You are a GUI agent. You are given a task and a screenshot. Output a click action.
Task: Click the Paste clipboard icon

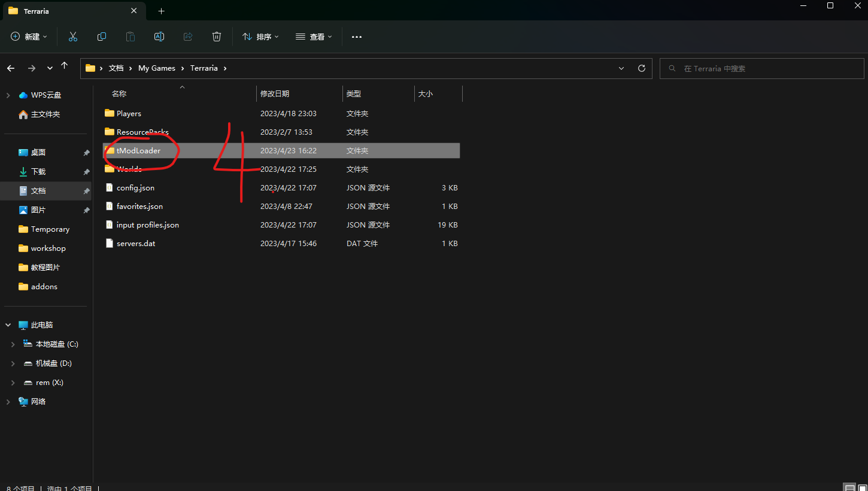tap(130, 37)
